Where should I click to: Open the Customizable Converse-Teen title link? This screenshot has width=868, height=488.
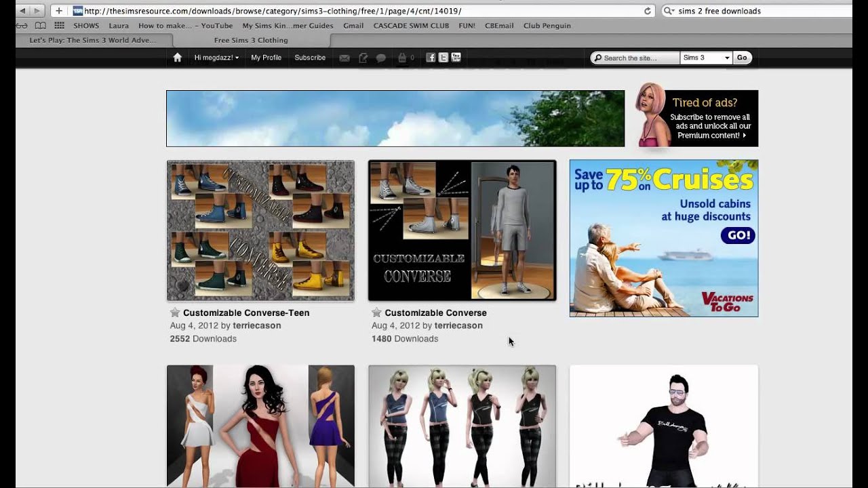pos(246,312)
